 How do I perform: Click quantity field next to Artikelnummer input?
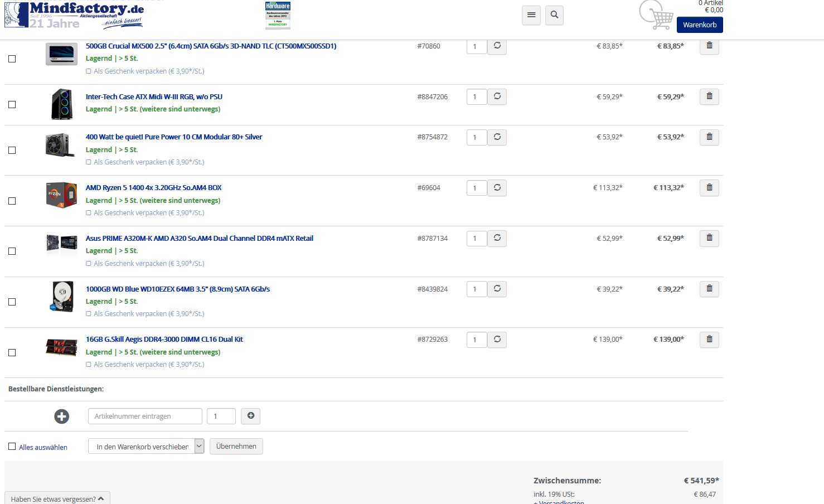221,416
